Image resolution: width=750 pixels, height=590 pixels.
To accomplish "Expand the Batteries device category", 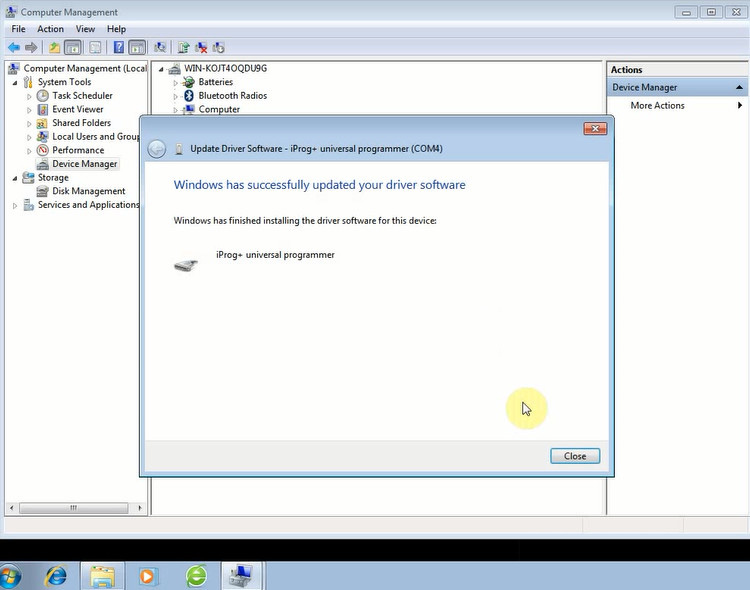I will (x=176, y=83).
